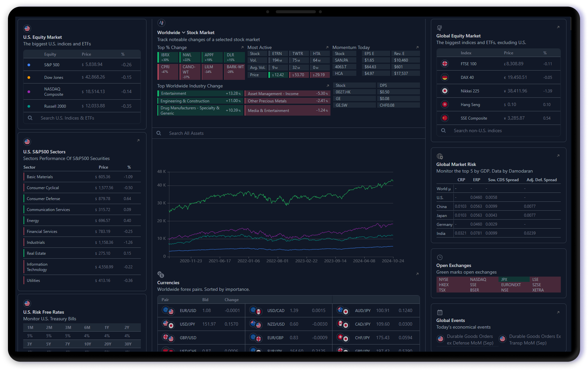Click the U.S. S&P500 Sectors flag icon
The image size is (588, 371).
[27, 142]
